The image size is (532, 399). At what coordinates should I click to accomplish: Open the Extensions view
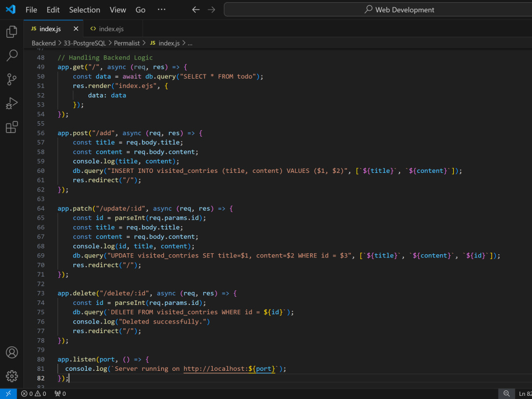pyautogui.click(x=12, y=127)
